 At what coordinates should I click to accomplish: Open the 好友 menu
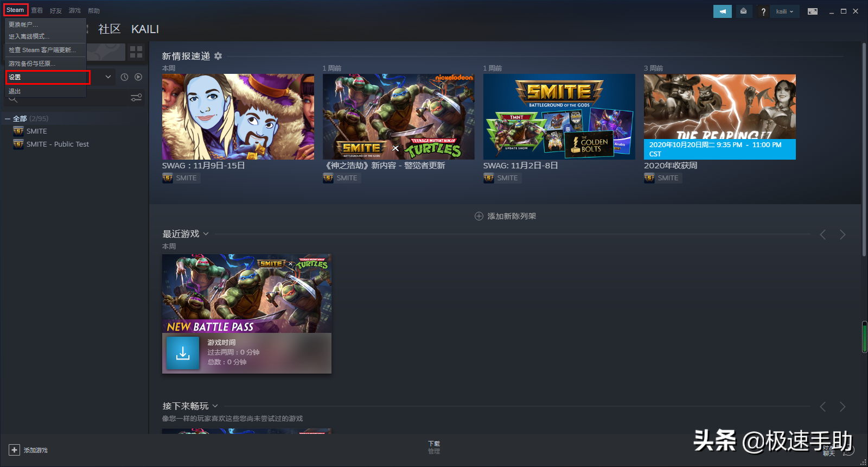(x=56, y=10)
